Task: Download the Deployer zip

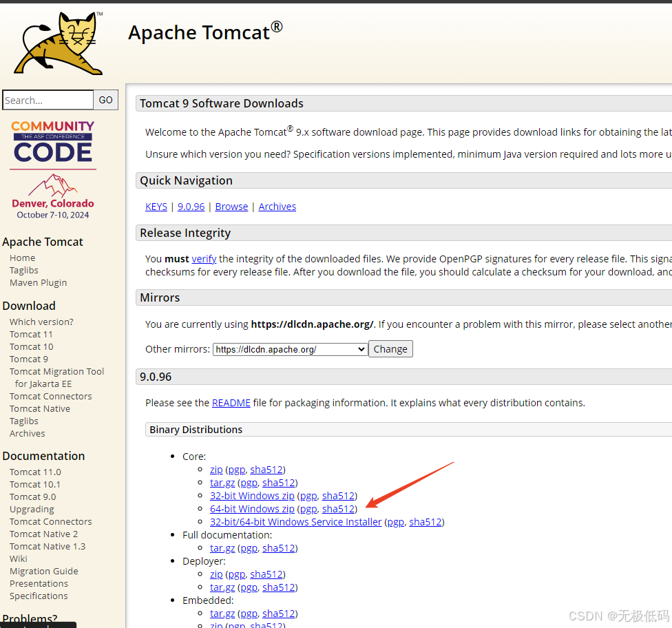Action: pyautogui.click(x=216, y=574)
